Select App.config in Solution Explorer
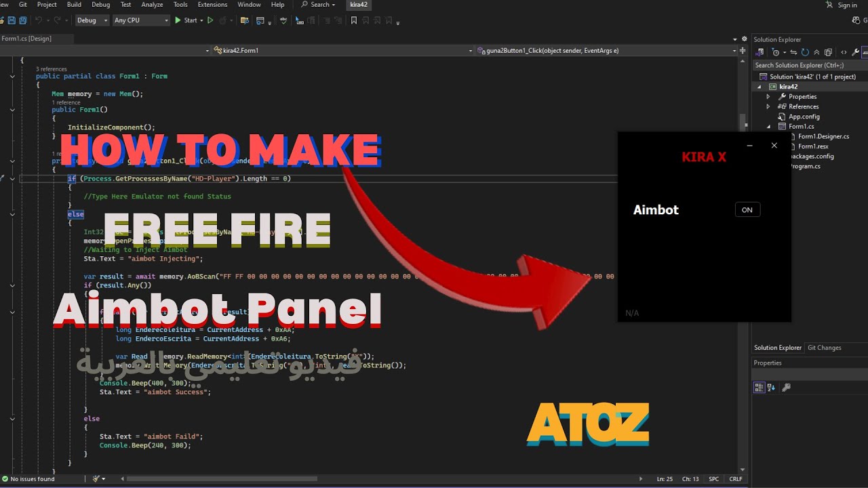 pyautogui.click(x=804, y=117)
